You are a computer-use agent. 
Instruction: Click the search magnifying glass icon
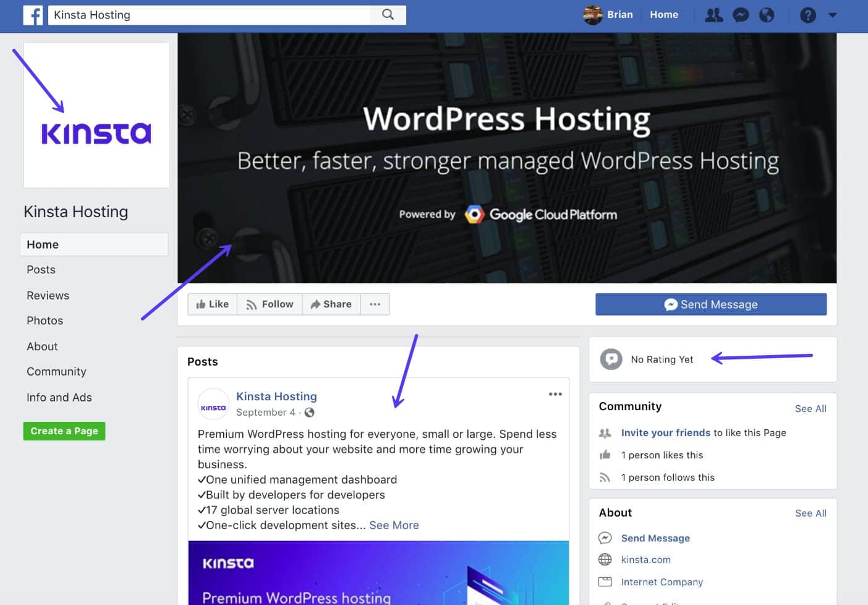(387, 14)
